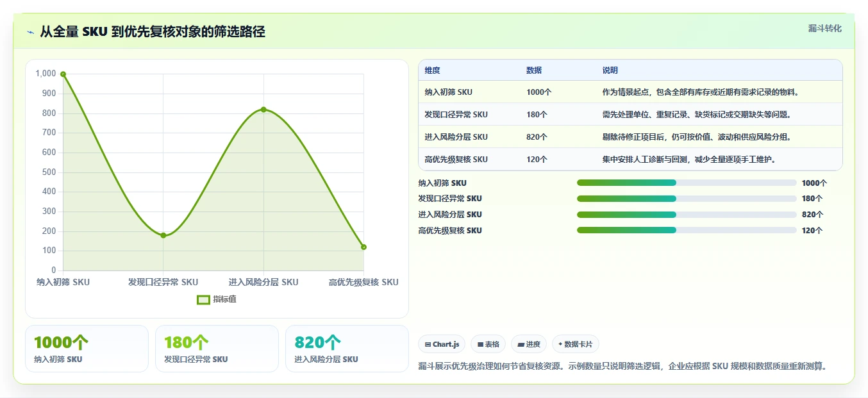Viewport: 868px width, 398px height.
Task: Click the 1,000 y-axis tick label
Action: (46, 74)
